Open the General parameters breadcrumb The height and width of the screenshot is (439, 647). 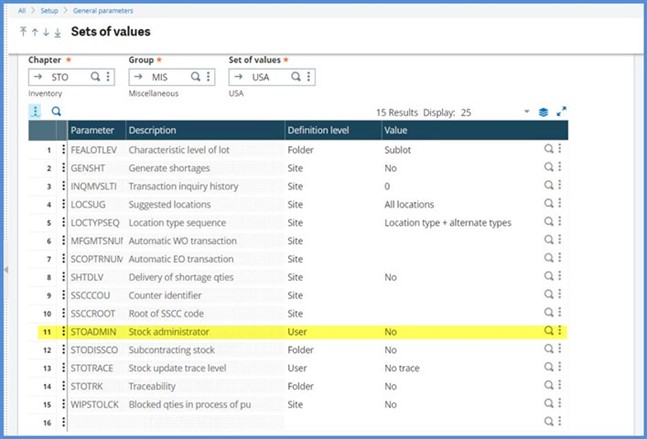coord(102,9)
